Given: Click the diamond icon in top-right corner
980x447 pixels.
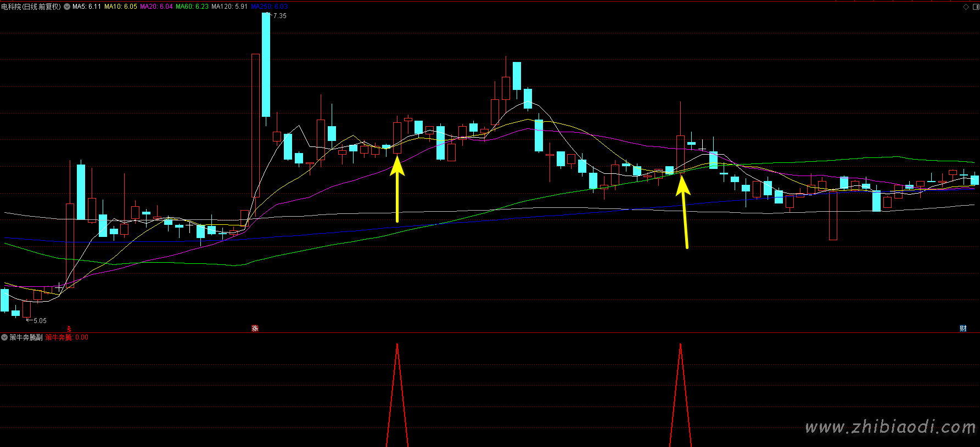Looking at the screenshot, I should tap(966, 7).
